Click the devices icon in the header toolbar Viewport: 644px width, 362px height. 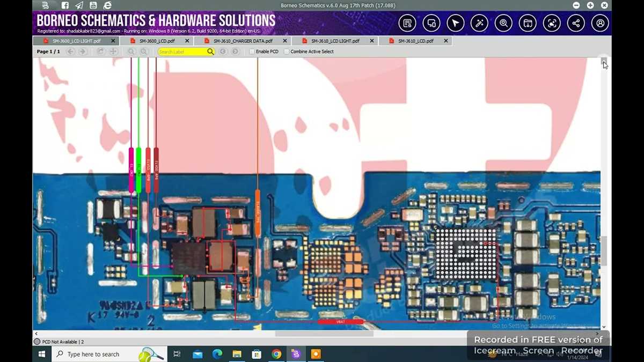click(431, 23)
